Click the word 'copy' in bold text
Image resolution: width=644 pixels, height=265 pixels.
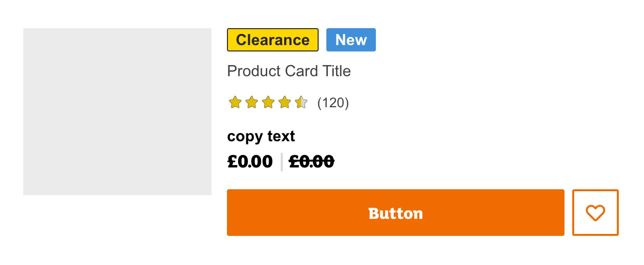click(244, 137)
